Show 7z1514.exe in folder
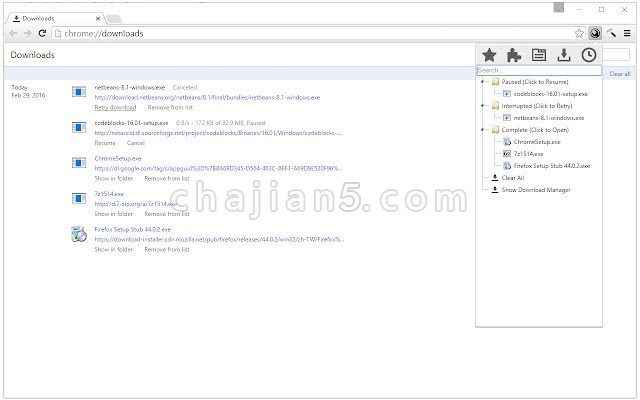This screenshot has width=640, height=400. click(x=113, y=214)
